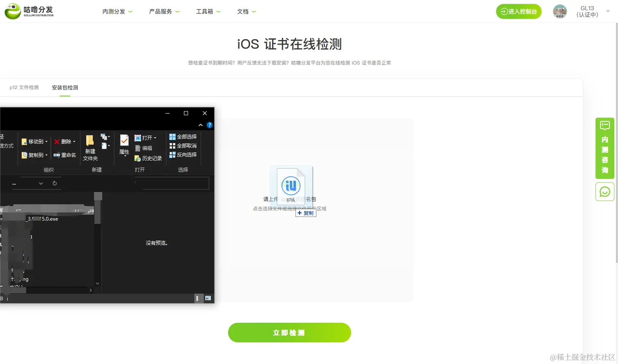
Task: Enter the console via 进入控制台
Action: click(518, 11)
